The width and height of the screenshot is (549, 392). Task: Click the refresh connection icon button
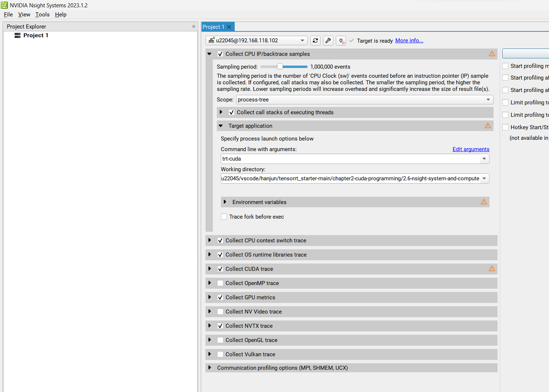(x=315, y=41)
